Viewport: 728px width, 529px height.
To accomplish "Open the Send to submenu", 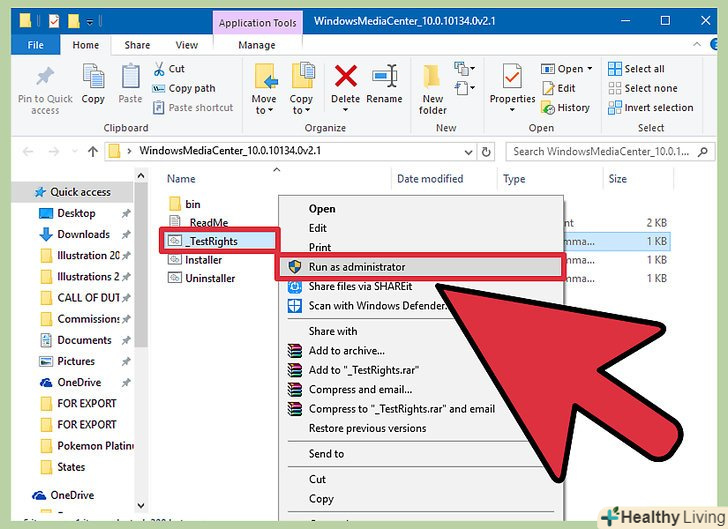I will tap(326, 454).
